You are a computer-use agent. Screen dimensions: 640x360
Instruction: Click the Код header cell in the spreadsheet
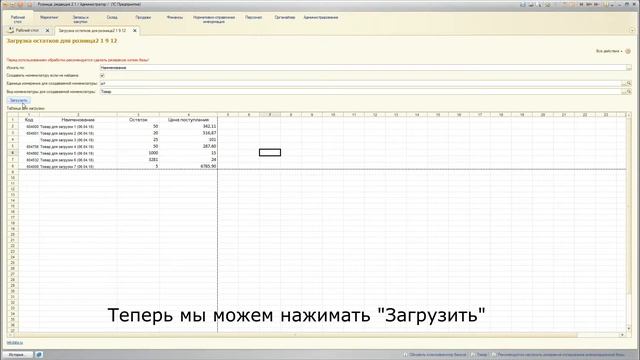[x=29, y=120]
